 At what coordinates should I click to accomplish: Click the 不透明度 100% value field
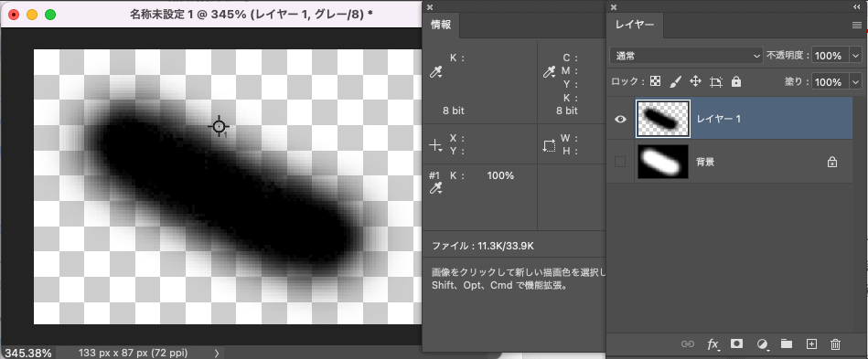[x=830, y=56]
